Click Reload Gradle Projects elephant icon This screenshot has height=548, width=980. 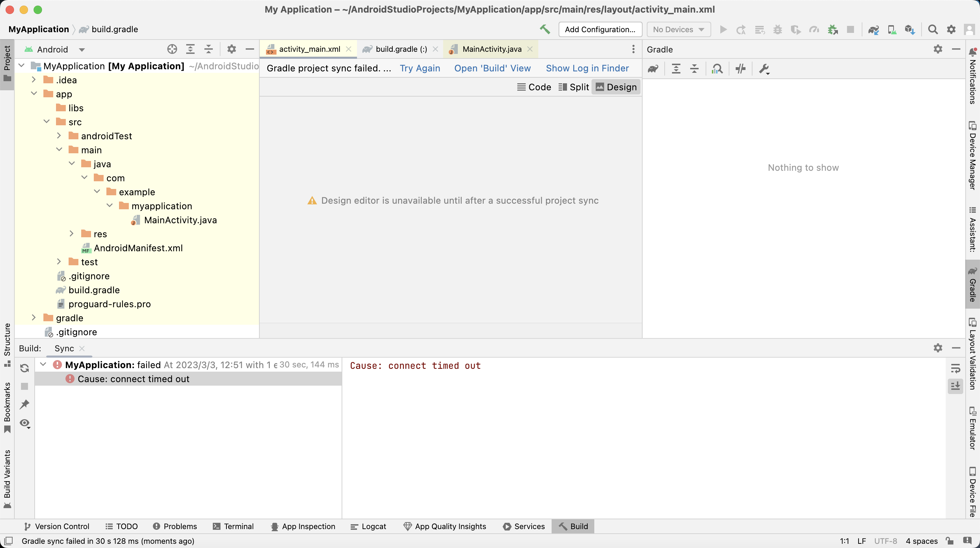(653, 69)
